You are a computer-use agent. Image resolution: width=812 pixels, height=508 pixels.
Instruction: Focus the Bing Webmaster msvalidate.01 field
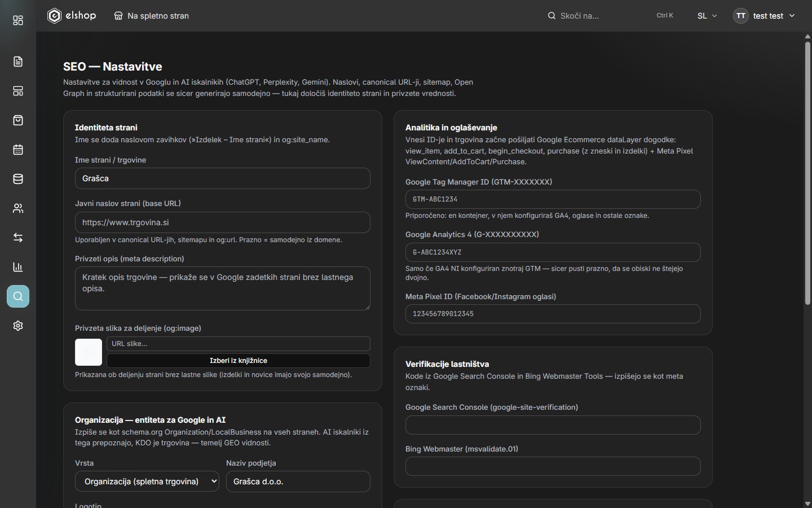pos(553,466)
